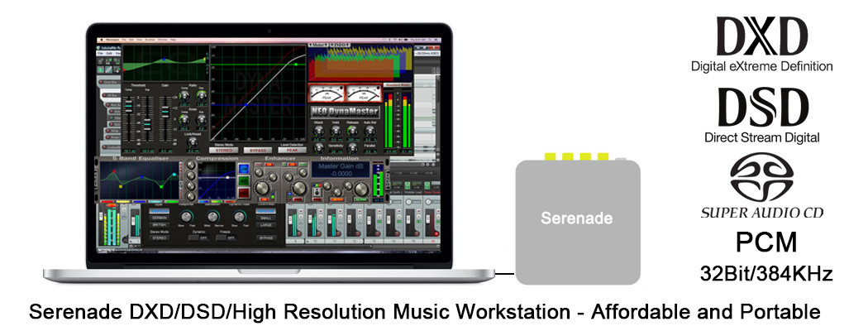Open the View menu in menu bar

coord(139,40)
